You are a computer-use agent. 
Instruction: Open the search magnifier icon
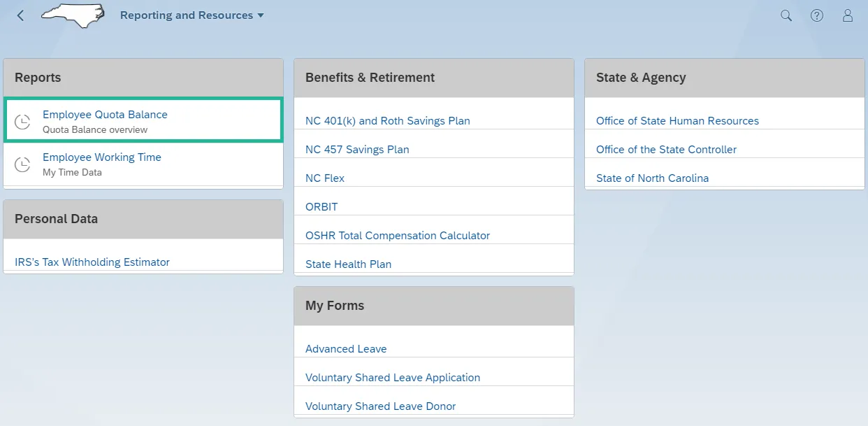tap(786, 15)
